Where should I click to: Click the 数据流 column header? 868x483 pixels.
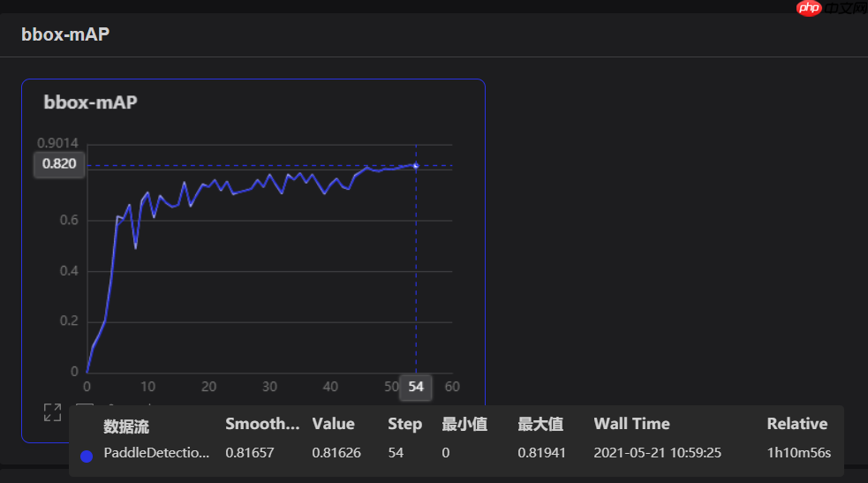coord(126,426)
